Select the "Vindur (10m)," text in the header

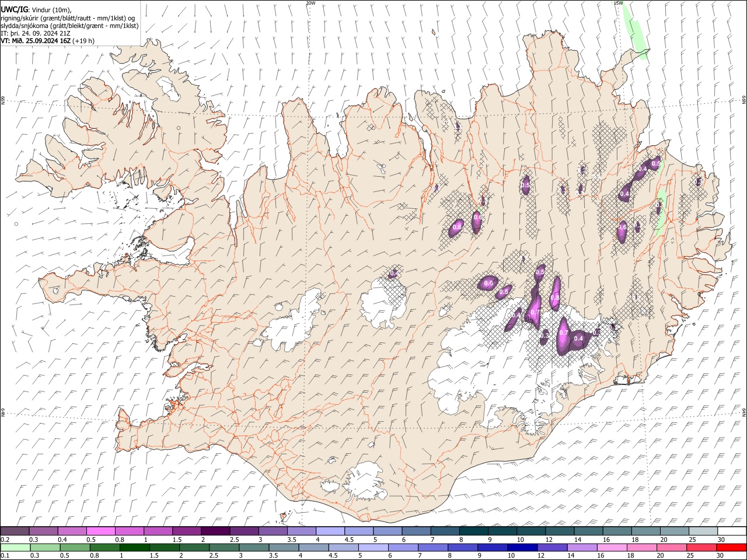(51, 10)
